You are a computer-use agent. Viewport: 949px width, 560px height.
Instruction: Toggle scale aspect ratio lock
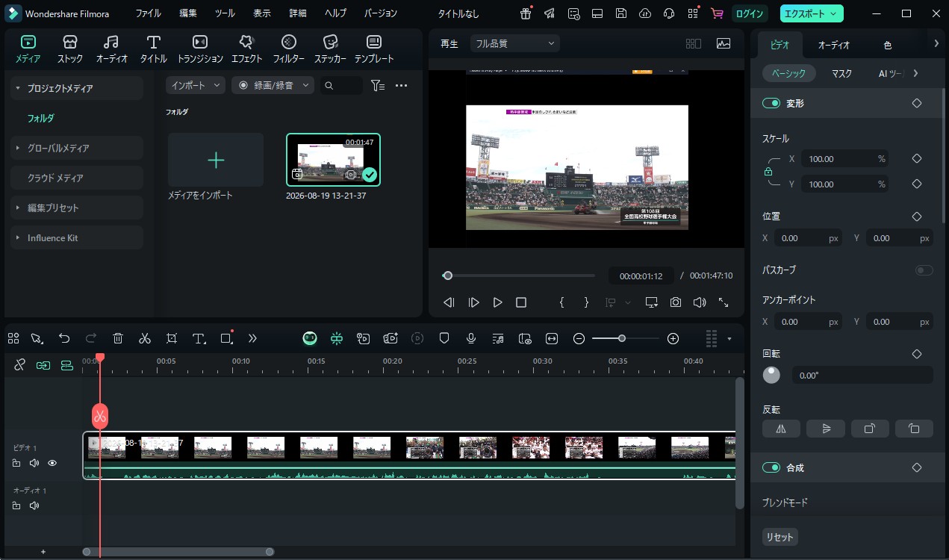(x=768, y=172)
